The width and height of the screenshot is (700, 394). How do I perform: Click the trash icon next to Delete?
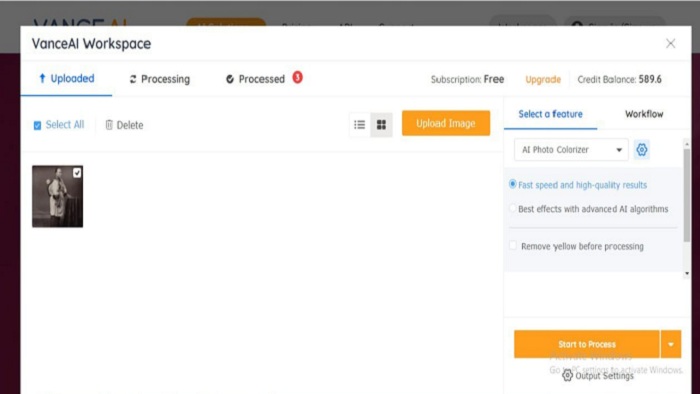pyautogui.click(x=109, y=125)
